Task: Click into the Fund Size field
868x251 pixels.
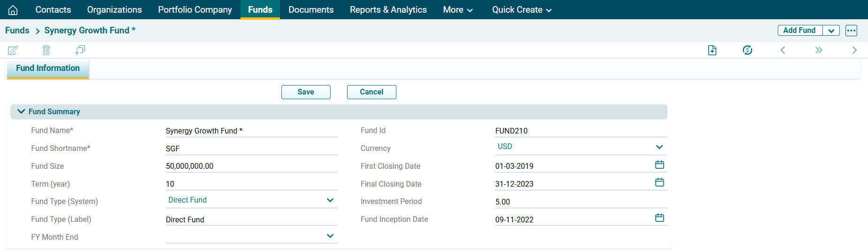Action: point(251,166)
